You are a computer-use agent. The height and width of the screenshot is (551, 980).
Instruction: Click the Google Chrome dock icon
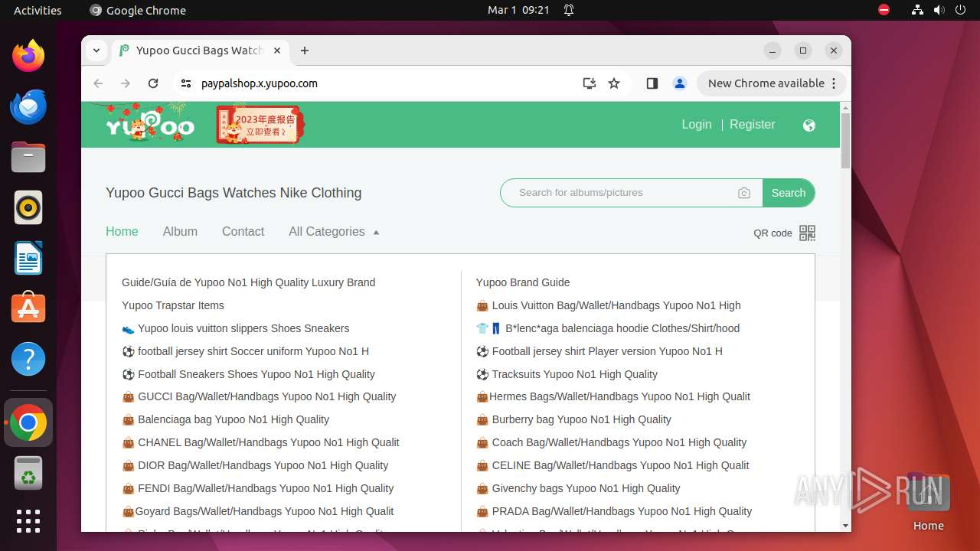tap(28, 422)
